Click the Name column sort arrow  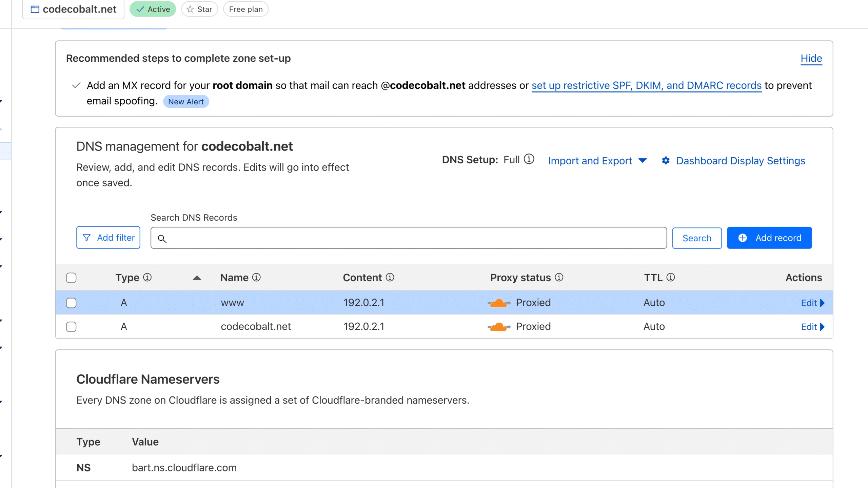pos(197,277)
